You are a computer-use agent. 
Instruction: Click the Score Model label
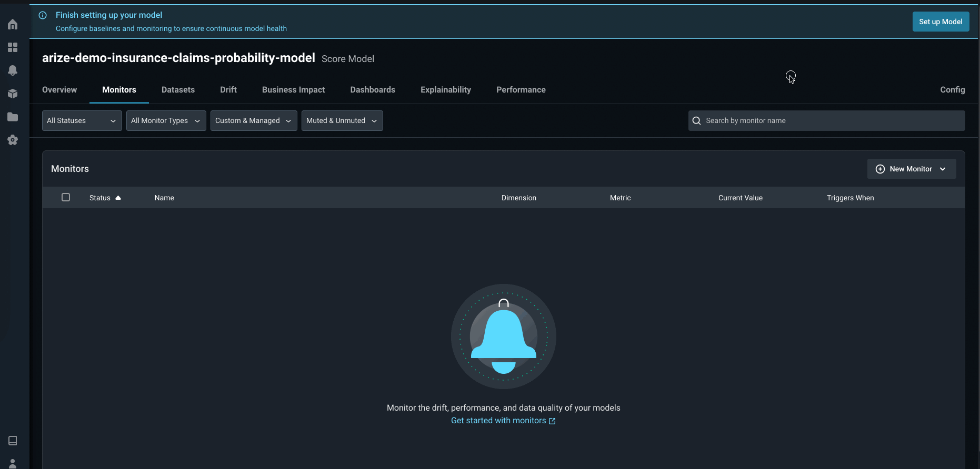pyautogui.click(x=348, y=59)
